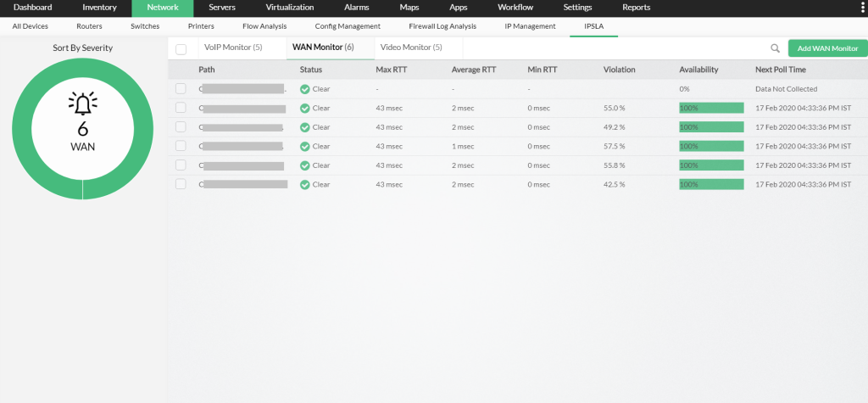The height and width of the screenshot is (403, 868).
Task: Open the Servers menu
Action: pos(222,8)
